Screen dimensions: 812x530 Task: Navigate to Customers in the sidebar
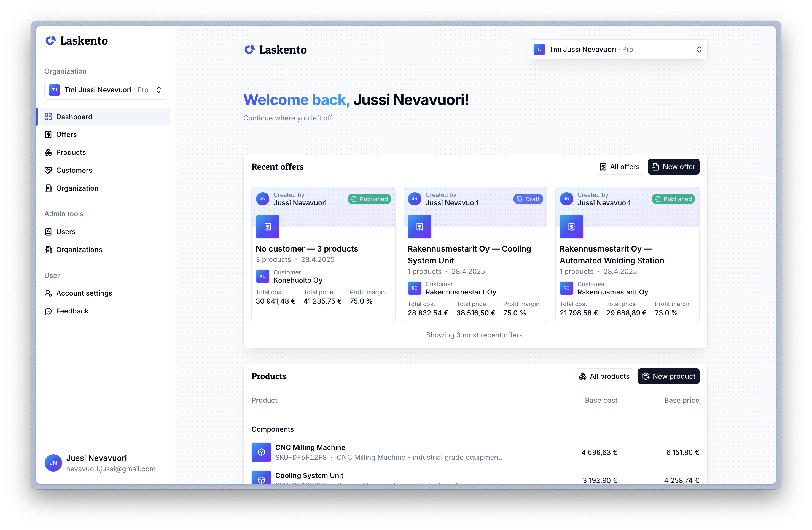(x=74, y=170)
